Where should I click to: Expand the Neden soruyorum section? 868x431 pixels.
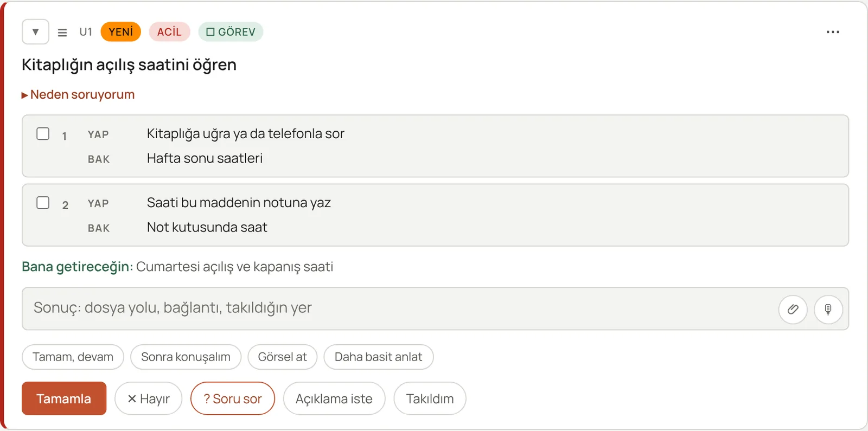78,95
